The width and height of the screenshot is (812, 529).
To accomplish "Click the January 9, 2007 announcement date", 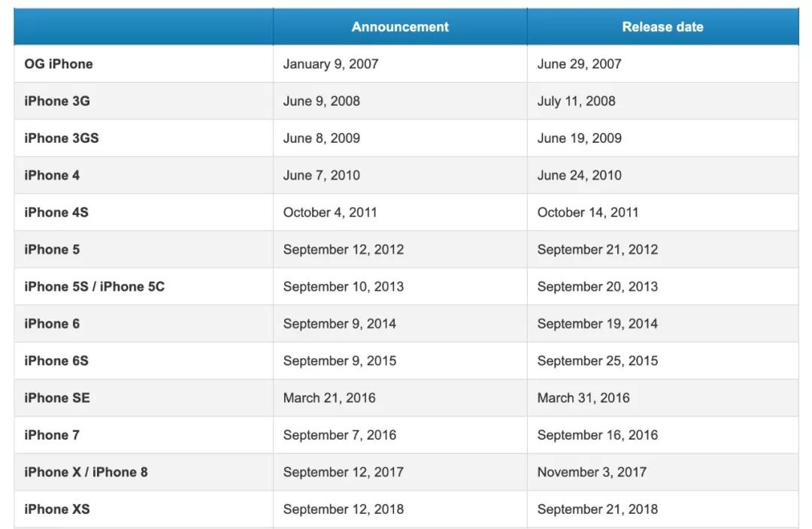I will tap(331, 64).
